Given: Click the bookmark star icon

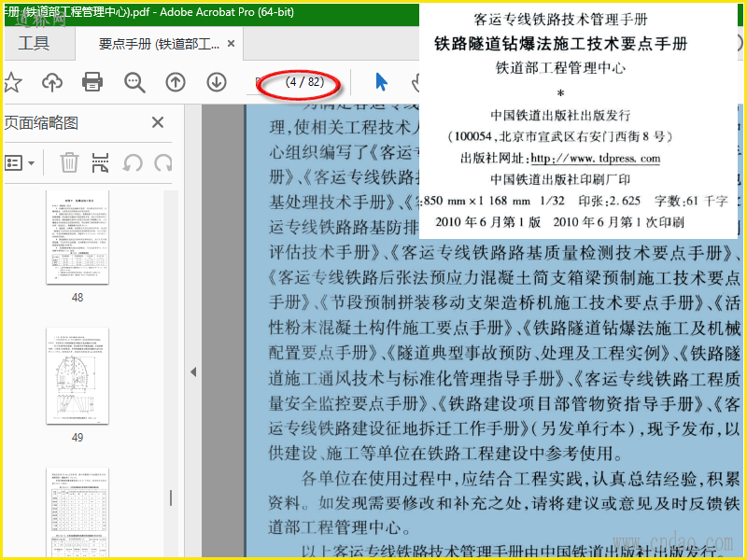Looking at the screenshot, I should [13, 82].
